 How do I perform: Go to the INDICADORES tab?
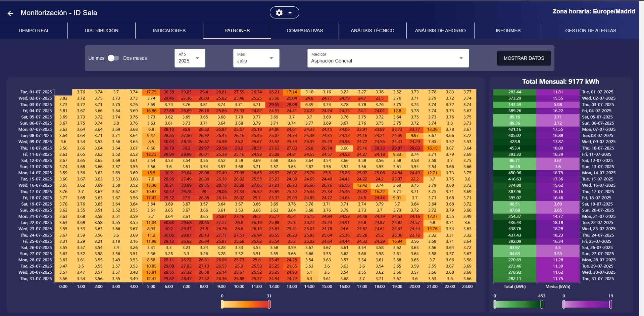[169, 31]
